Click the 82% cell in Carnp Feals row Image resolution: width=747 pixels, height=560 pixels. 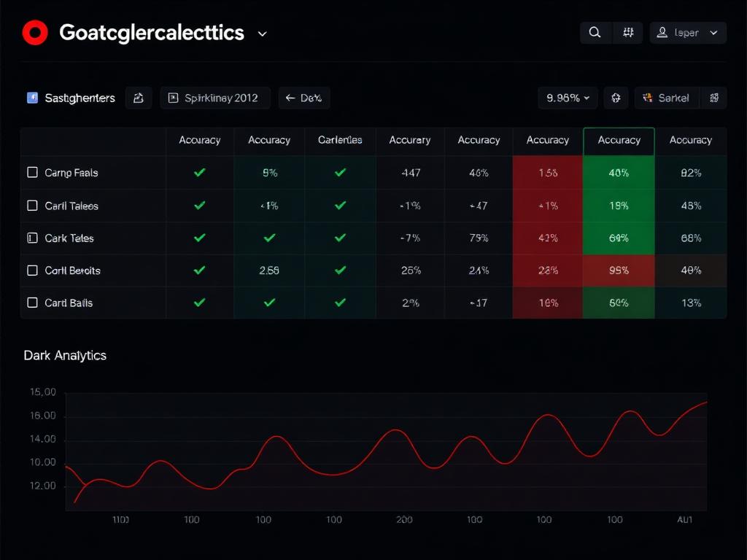point(691,172)
